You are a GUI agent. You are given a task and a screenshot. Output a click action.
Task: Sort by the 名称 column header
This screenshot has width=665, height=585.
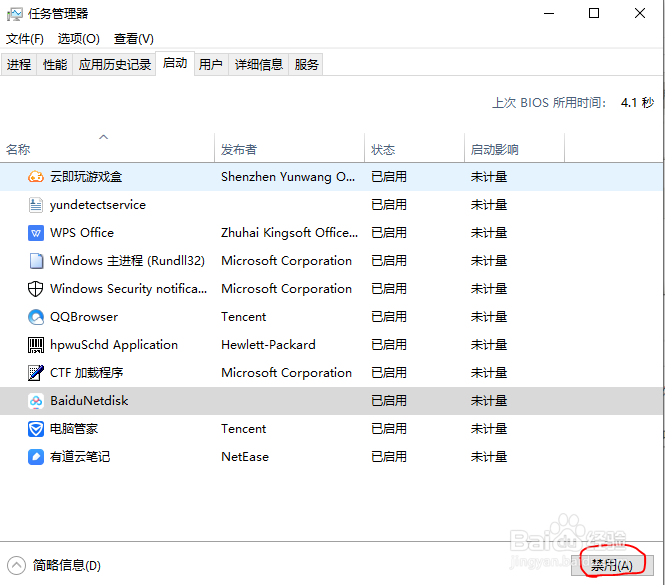tap(107, 148)
